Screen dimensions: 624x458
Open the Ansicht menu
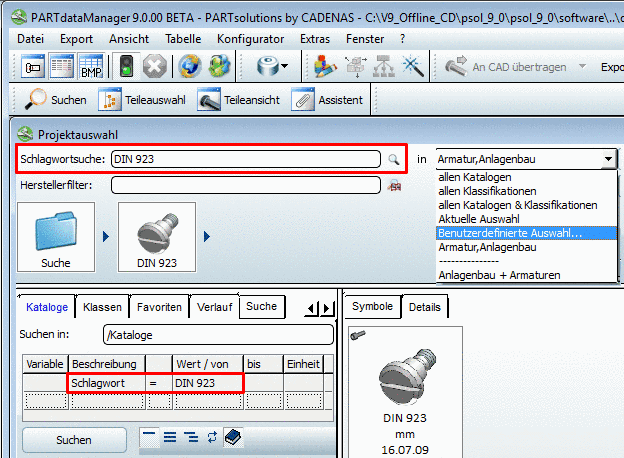coord(129,39)
